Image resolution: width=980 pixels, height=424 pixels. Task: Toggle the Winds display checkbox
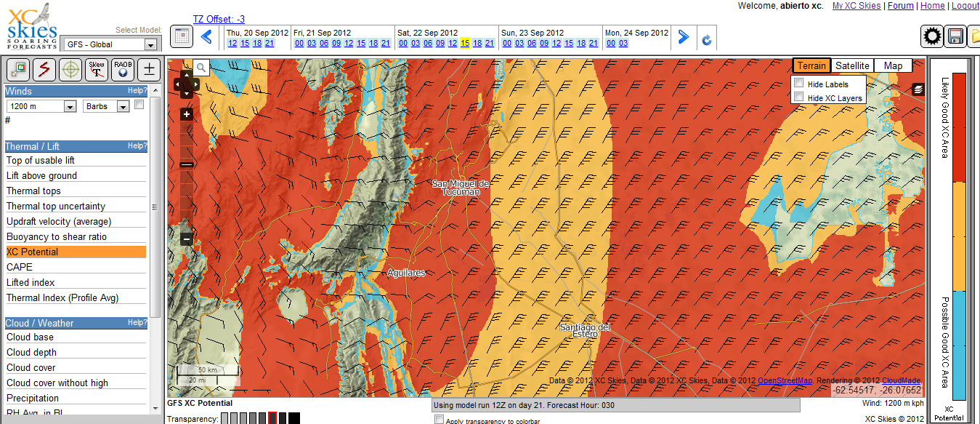coord(139,105)
